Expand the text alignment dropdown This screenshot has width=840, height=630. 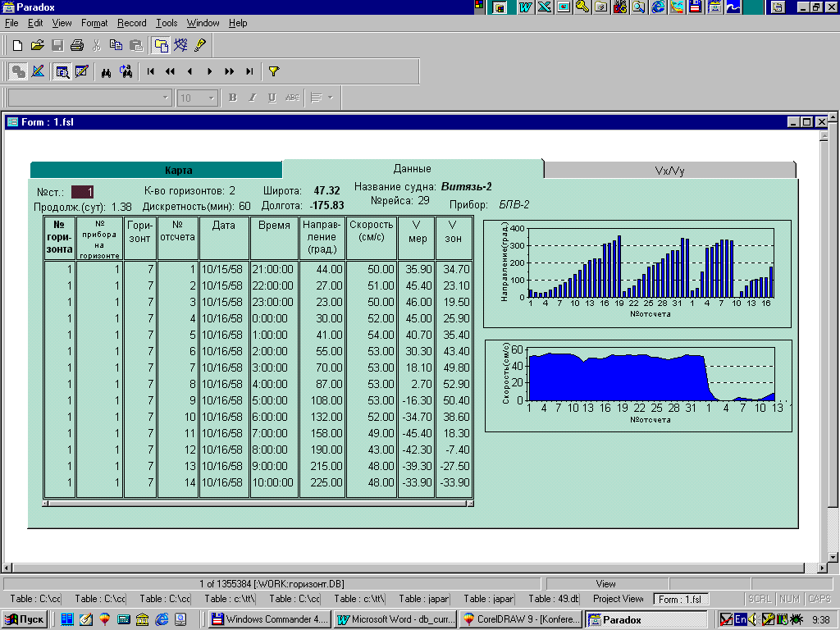331,98
